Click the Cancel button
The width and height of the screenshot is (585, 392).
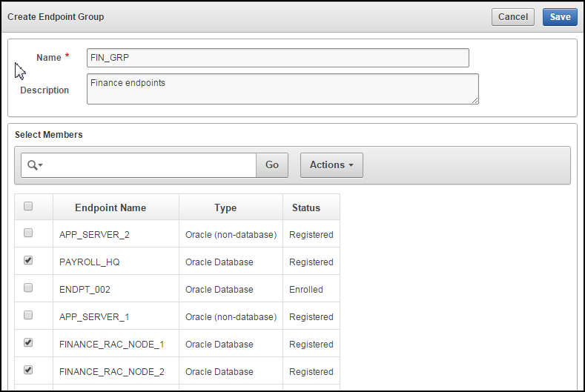(513, 17)
